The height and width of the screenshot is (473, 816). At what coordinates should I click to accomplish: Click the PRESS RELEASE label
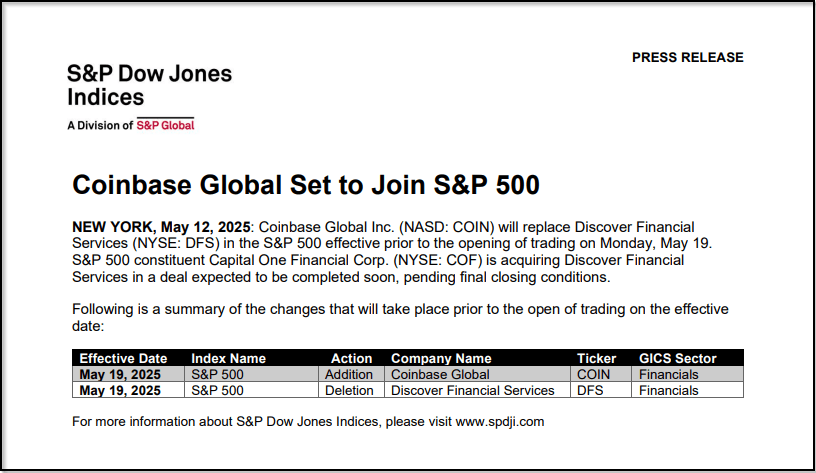(687, 58)
